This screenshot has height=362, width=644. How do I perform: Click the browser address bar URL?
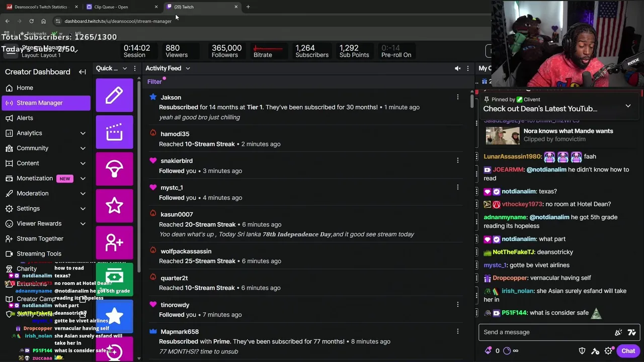pos(118,21)
